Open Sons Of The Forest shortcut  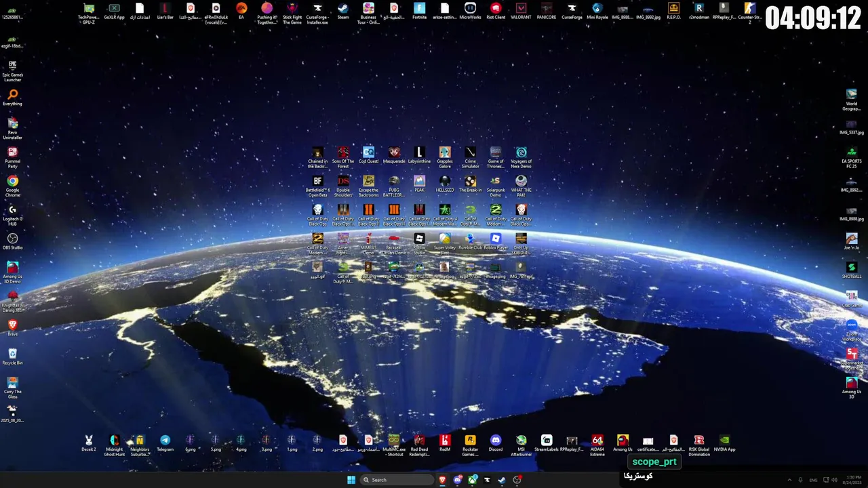[x=343, y=157]
